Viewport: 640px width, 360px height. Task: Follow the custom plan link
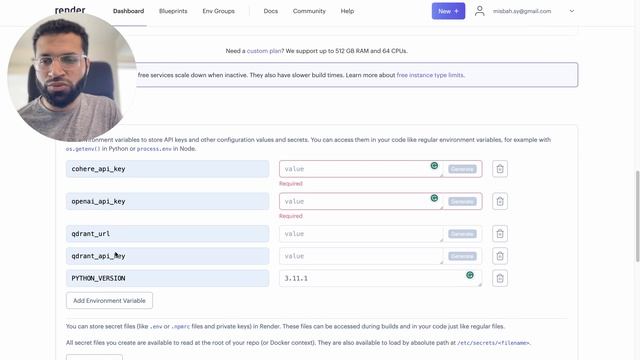tap(264, 51)
